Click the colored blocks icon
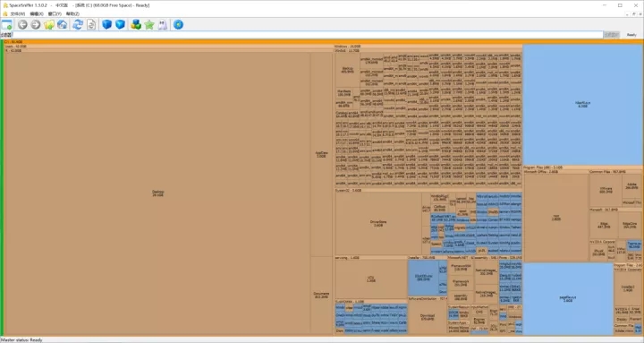The image size is (644, 343). click(x=136, y=25)
